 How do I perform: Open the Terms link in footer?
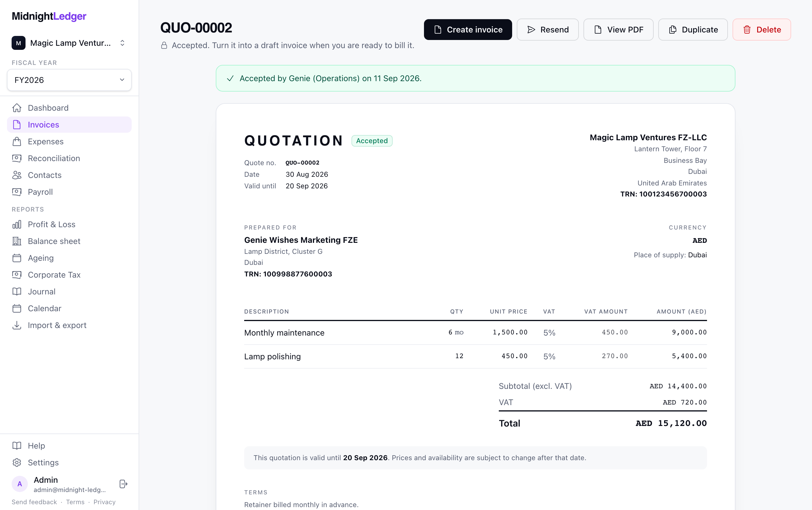75,502
